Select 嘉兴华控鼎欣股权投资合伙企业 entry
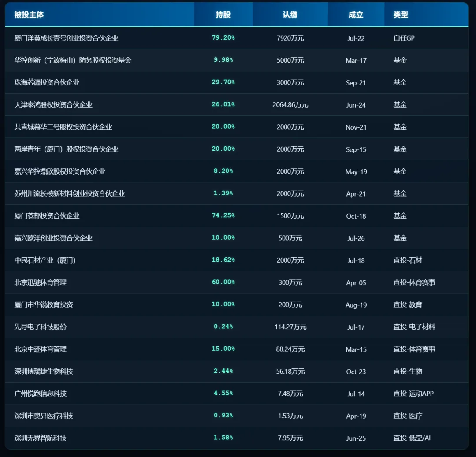Image resolution: width=476 pixels, height=457 pixels. click(60, 171)
